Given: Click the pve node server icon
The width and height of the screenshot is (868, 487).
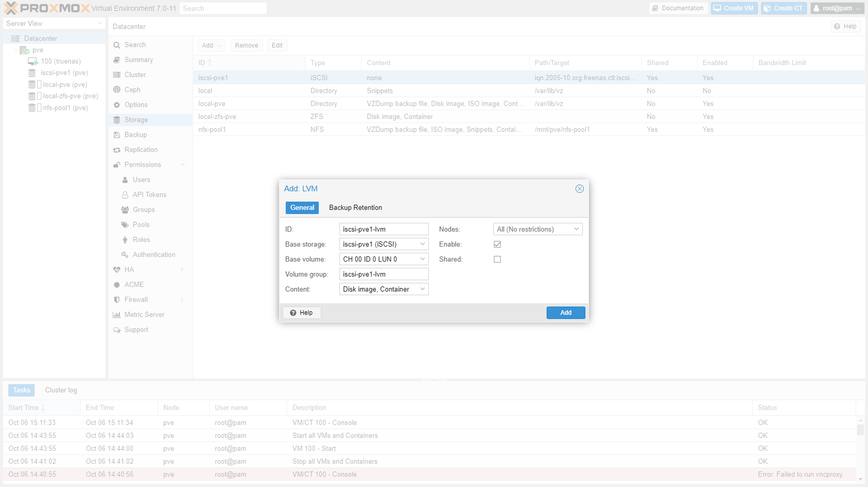Looking at the screenshot, I should click(24, 50).
